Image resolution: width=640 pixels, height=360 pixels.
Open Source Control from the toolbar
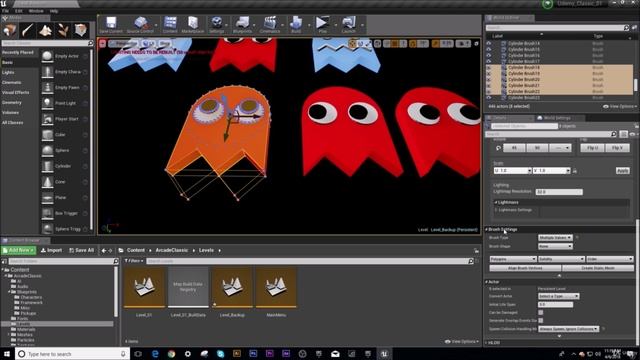click(x=140, y=24)
